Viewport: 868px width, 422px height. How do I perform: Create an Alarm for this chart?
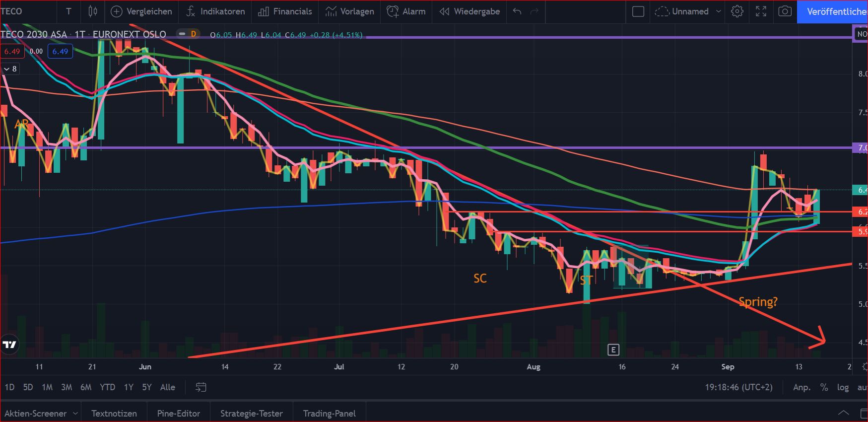pos(406,11)
